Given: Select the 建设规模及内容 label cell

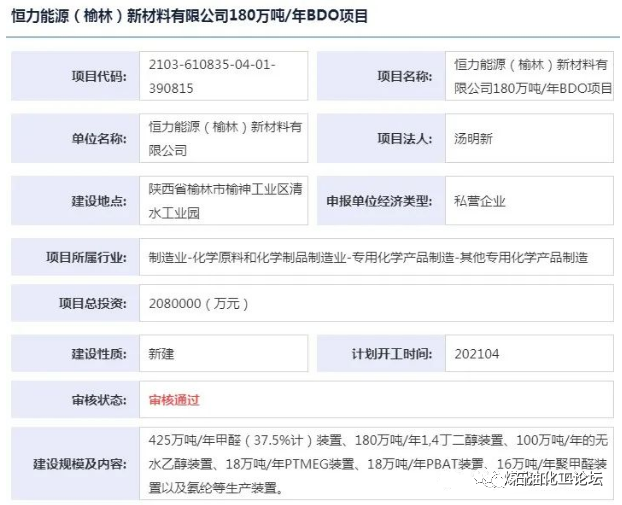Looking at the screenshot, I should (75, 464).
